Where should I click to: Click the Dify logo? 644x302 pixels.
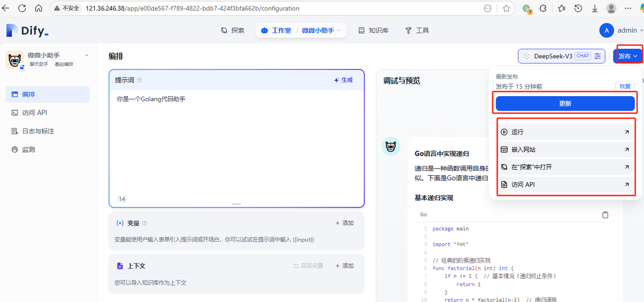click(27, 31)
